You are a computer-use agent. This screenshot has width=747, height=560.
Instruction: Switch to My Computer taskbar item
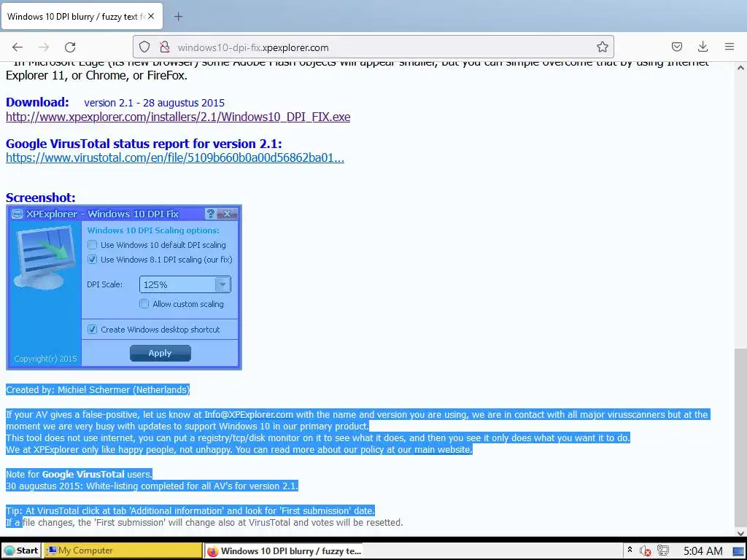pyautogui.click(x=123, y=551)
